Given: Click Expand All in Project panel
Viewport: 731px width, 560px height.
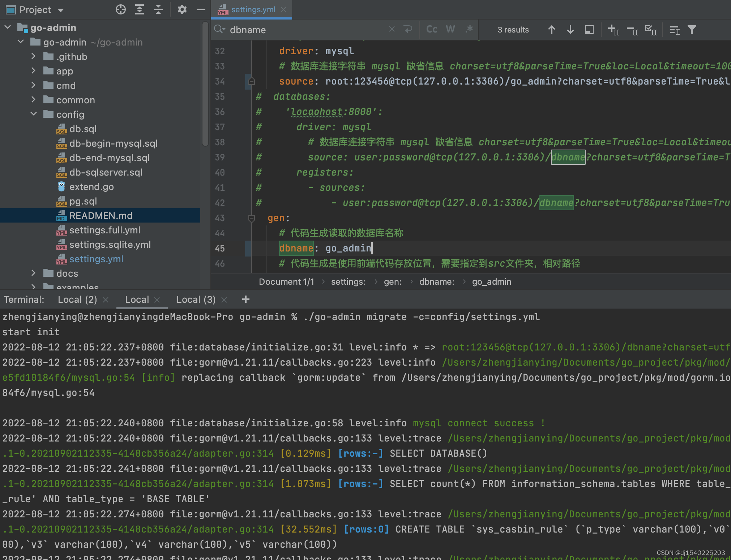Looking at the screenshot, I should tap(140, 10).
